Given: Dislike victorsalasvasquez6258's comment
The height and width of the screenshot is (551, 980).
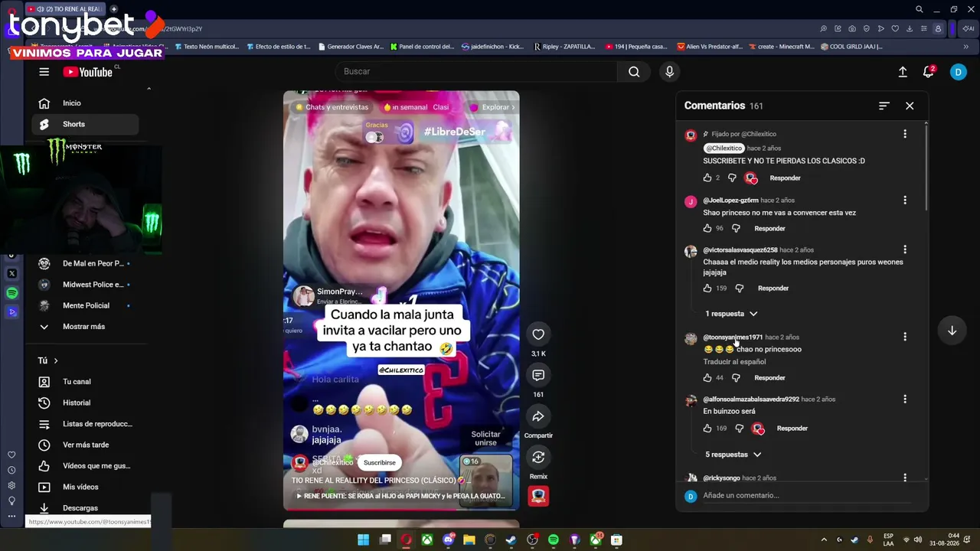Looking at the screenshot, I should point(739,288).
